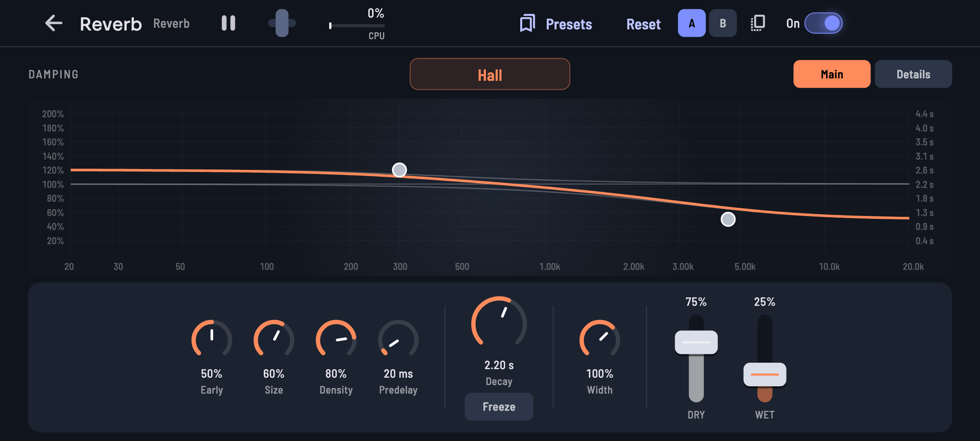The height and width of the screenshot is (441, 980).
Task: Click the DAMPING section label
Action: click(53, 74)
